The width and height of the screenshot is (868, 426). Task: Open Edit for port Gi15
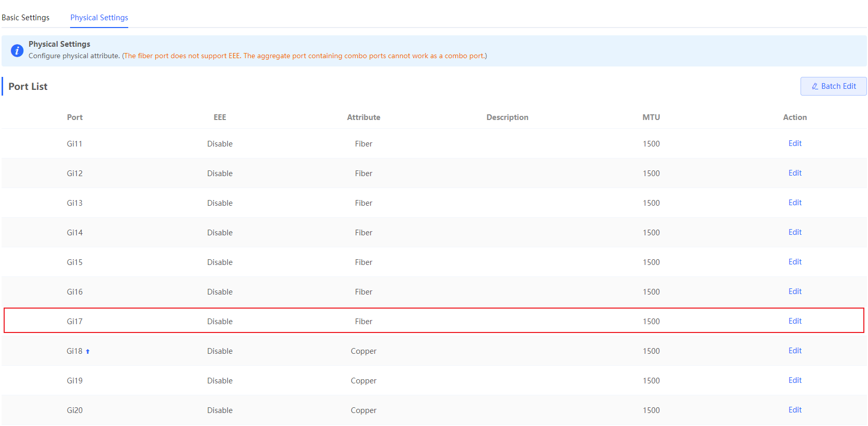click(794, 262)
